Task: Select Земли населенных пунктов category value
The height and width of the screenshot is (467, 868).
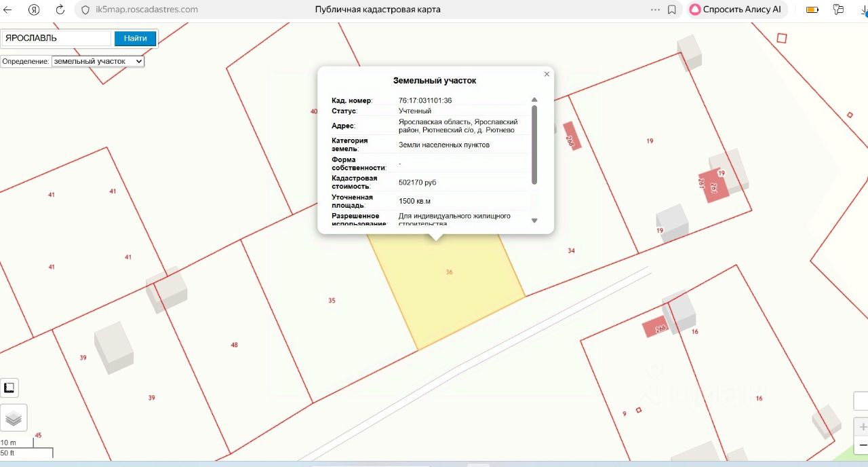Action: pyautogui.click(x=444, y=145)
